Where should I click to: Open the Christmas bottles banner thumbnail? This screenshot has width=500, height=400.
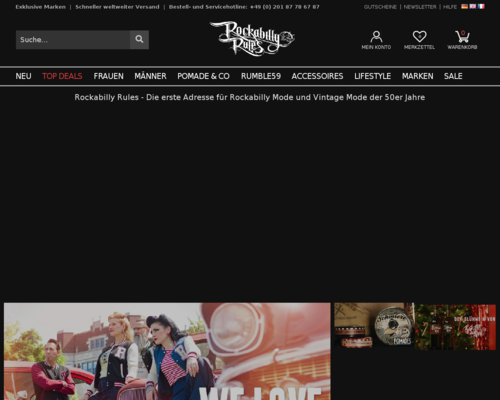click(455, 326)
